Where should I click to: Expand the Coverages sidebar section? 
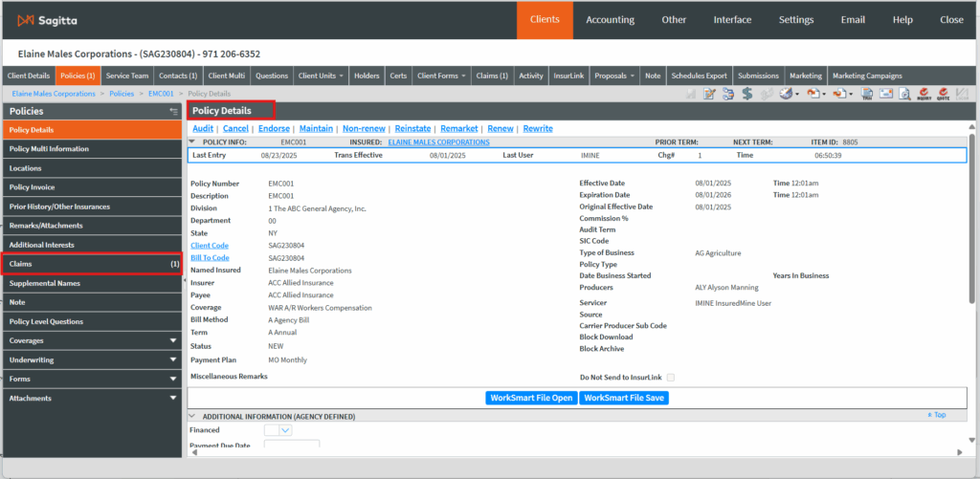click(x=173, y=340)
